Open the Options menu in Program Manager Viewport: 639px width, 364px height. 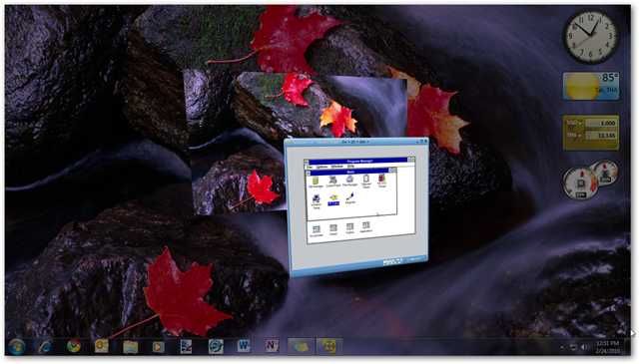pyautogui.click(x=321, y=167)
